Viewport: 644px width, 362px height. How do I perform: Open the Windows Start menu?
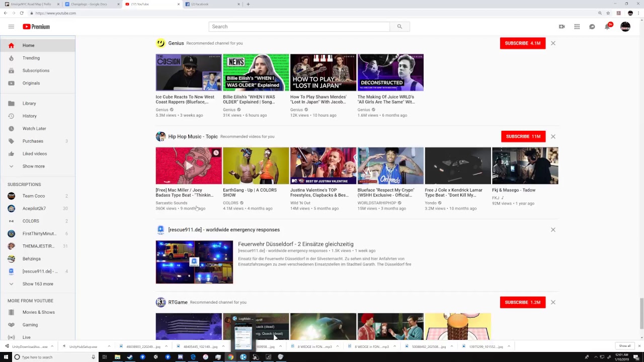coord(6,357)
